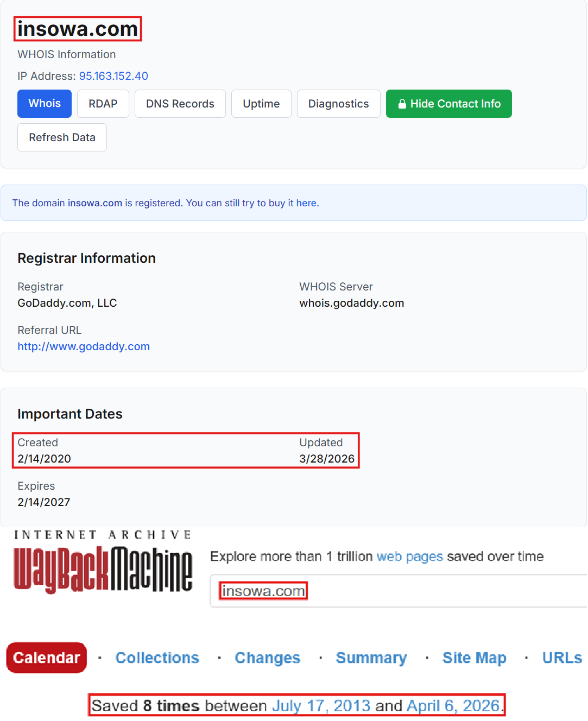This screenshot has height=721, width=588.
Task: Select the Whois tab
Action: point(44,104)
